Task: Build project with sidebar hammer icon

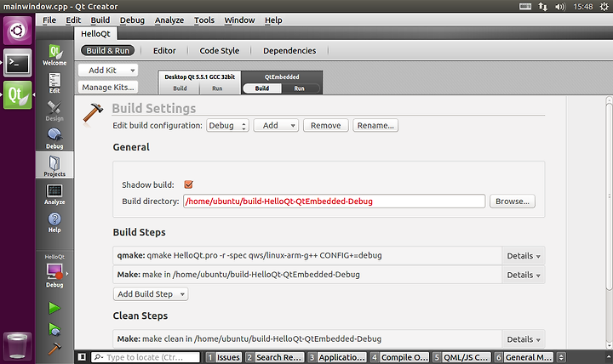Action: (54, 348)
